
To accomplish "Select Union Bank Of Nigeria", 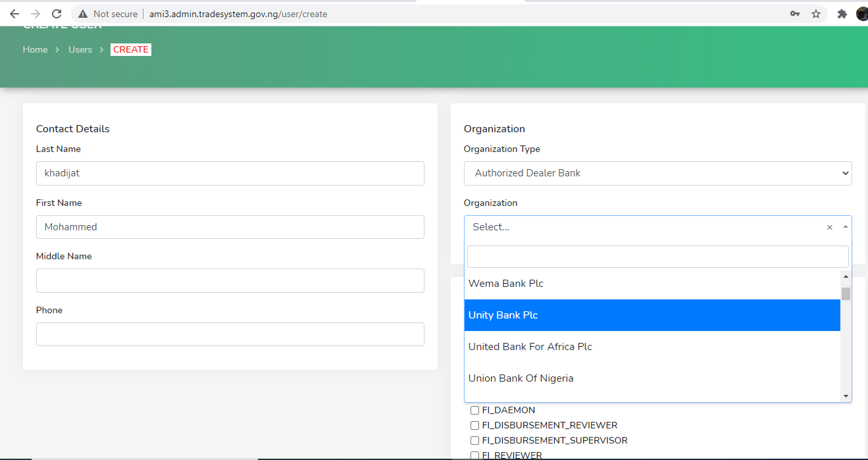I will [652, 378].
